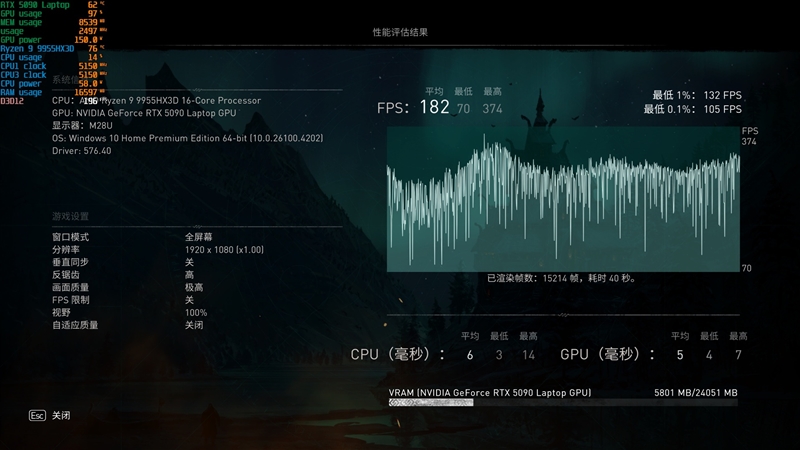
Task: Click the 画面质量 极高 value
Action: click(194, 287)
